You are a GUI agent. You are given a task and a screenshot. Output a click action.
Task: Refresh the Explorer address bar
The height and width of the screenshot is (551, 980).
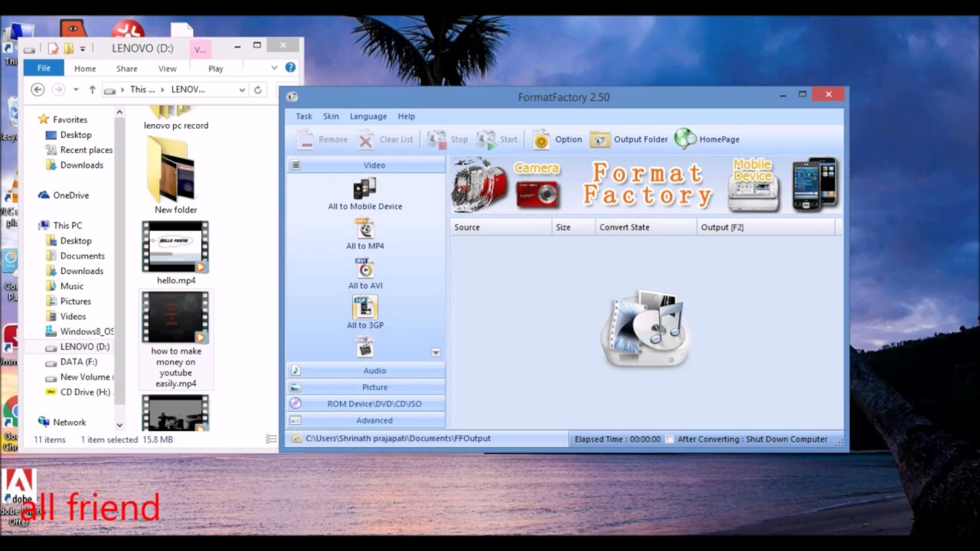tap(258, 90)
